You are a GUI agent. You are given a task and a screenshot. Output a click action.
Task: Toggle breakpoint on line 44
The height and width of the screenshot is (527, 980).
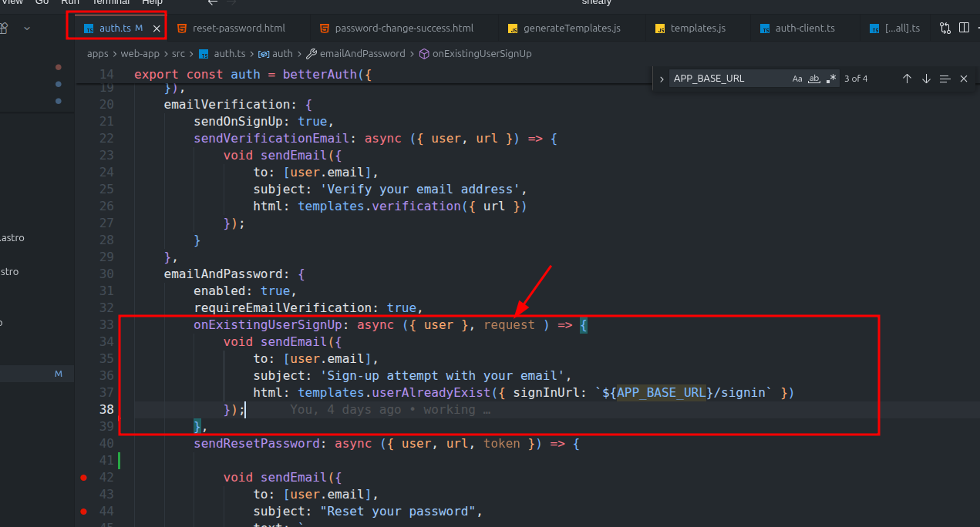tap(83, 512)
